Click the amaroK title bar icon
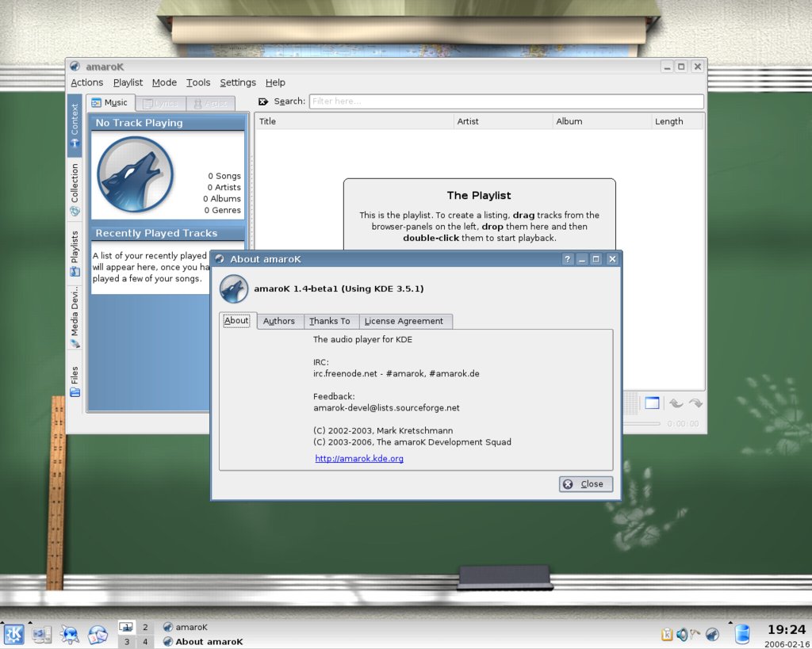The image size is (812, 649). point(75,67)
